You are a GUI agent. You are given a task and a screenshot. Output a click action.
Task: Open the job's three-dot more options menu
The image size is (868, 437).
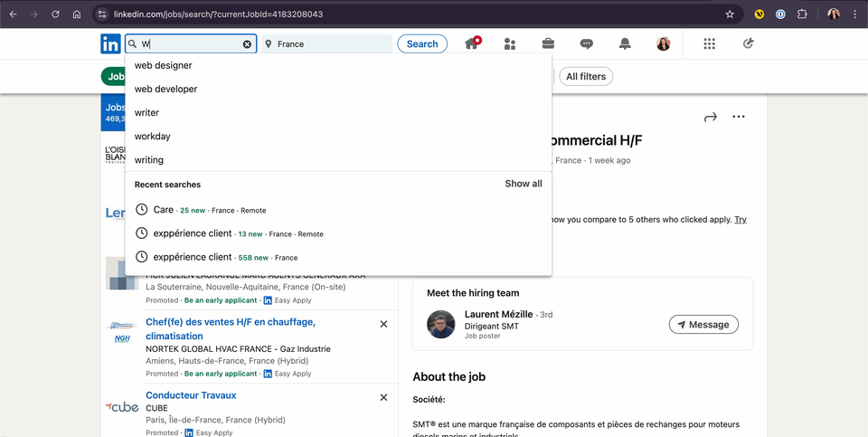click(739, 117)
